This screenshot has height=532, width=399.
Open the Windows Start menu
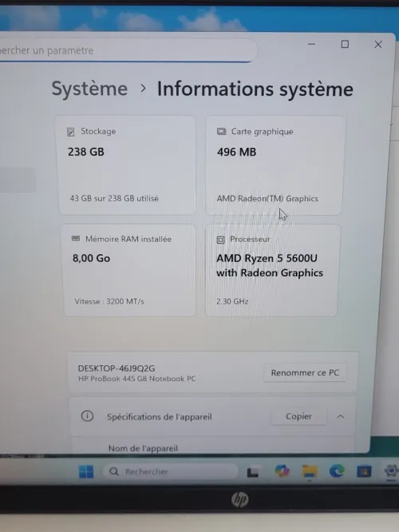click(x=86, y=471)
